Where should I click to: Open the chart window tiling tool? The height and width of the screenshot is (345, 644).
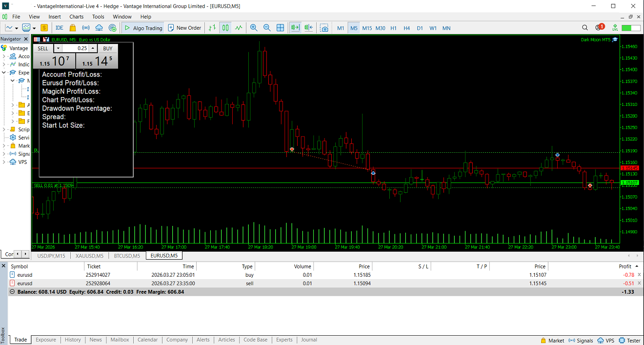[x=280, y=28]
